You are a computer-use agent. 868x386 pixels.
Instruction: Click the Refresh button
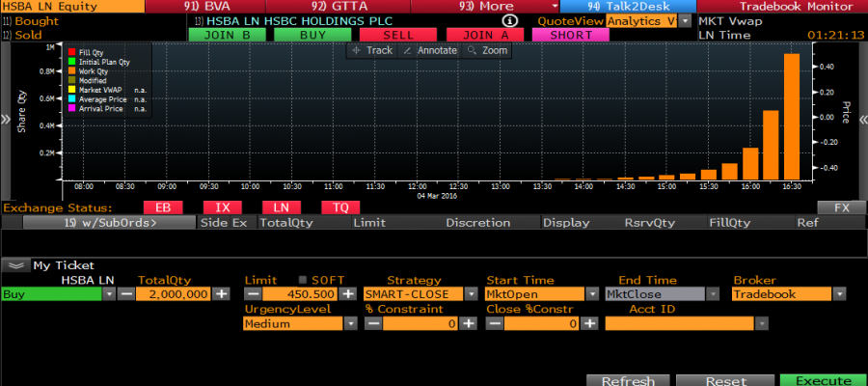tap(628, 380)
